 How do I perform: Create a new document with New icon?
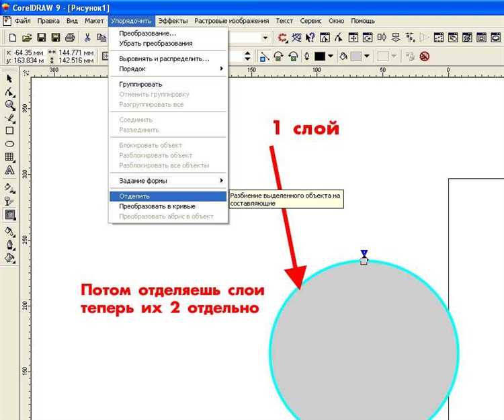pyautogui.click(x=13, y=38)
